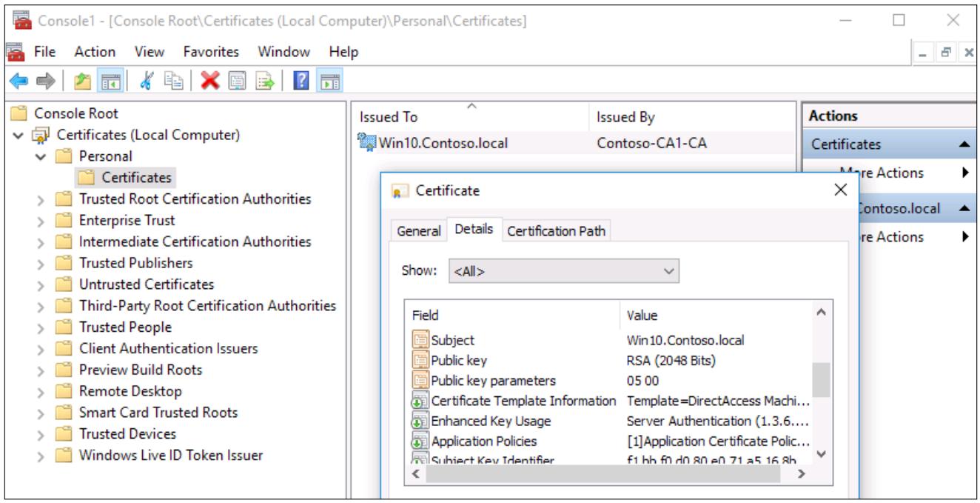Viewport: 980px width, 503px height.
Task: Click the Value column header
Action: 714,315
